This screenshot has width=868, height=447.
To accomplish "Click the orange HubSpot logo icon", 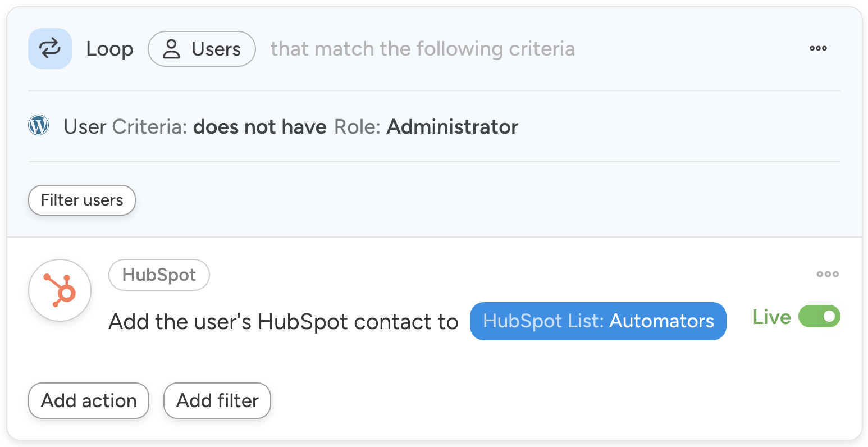I will click(60, 290).
